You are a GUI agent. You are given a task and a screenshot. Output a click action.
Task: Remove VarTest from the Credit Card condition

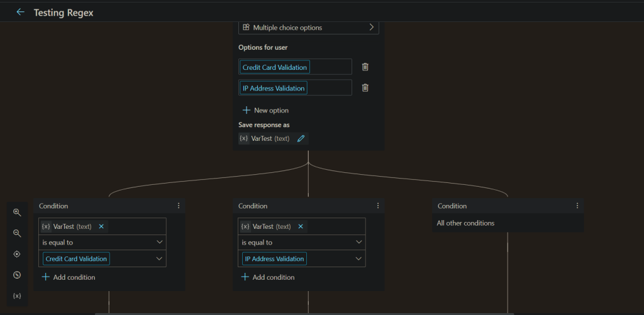[101, 226]
